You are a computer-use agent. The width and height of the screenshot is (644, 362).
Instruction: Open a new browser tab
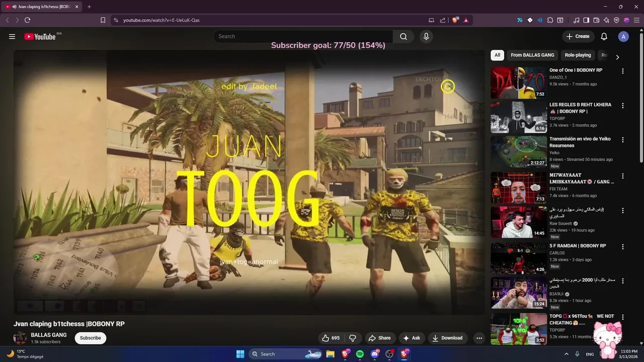[x=89, y=7]
